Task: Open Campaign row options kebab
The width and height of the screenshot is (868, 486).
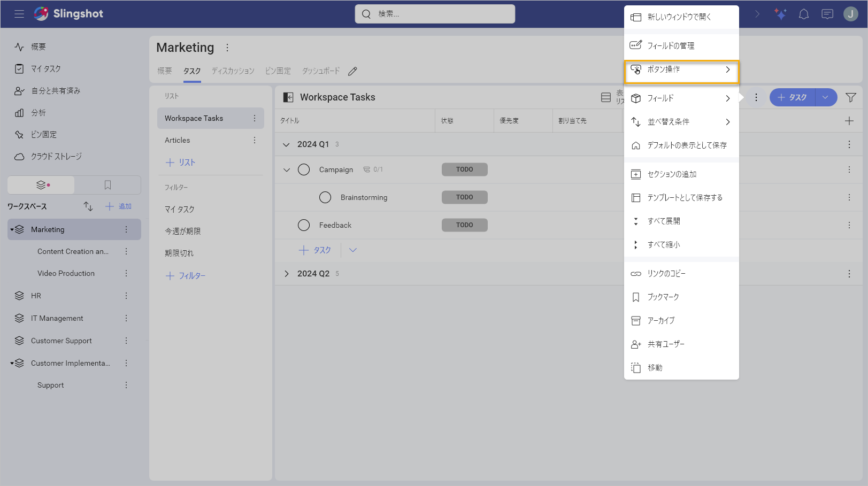Action: [849, 169]
